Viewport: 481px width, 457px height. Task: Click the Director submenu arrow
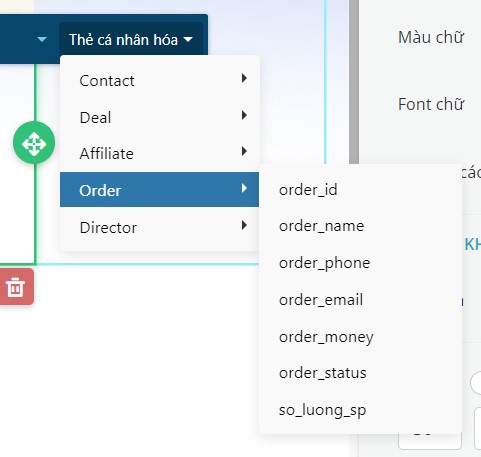pos(244,225)
